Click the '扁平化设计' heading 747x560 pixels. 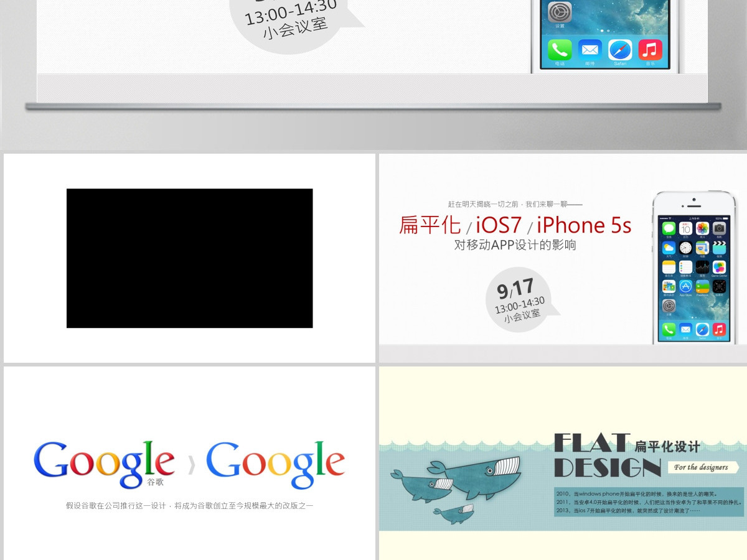click(667, 446)
